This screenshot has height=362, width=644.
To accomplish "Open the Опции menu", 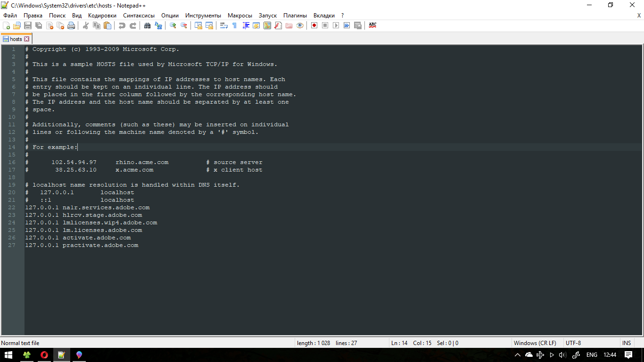I will [170, 16].
